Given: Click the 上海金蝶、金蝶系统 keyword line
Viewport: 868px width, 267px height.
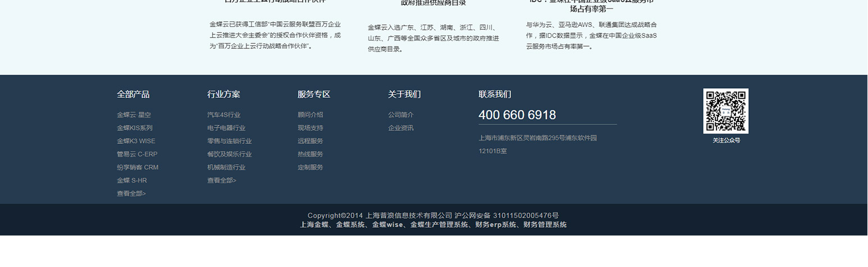Looking at the screenshot, I should pyautogui.click(x=433, y=225).
